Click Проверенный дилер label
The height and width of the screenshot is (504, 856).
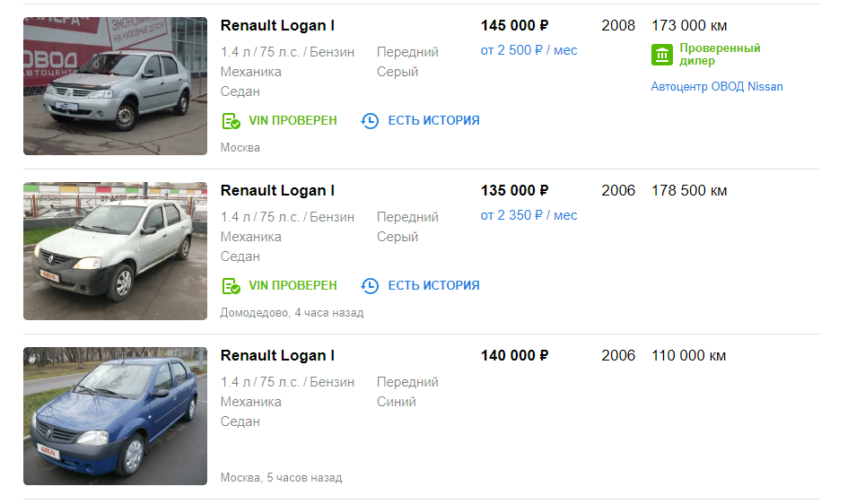click(x=720, y=55)
